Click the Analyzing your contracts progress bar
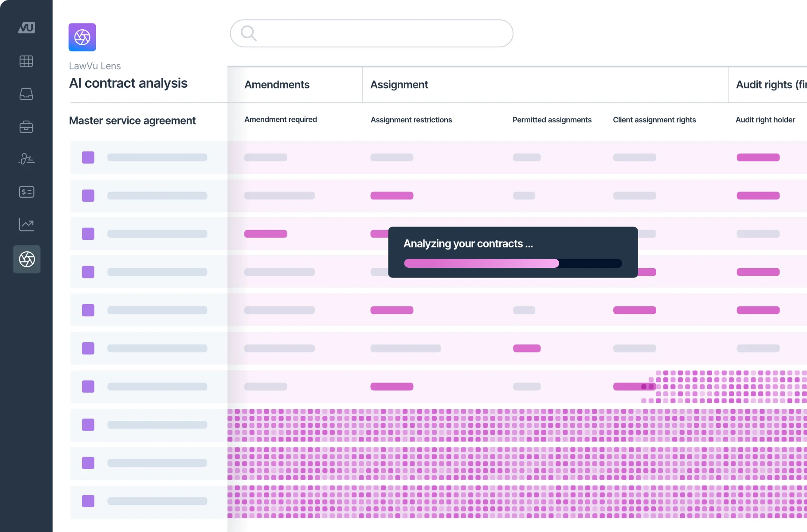 [513, 263]
